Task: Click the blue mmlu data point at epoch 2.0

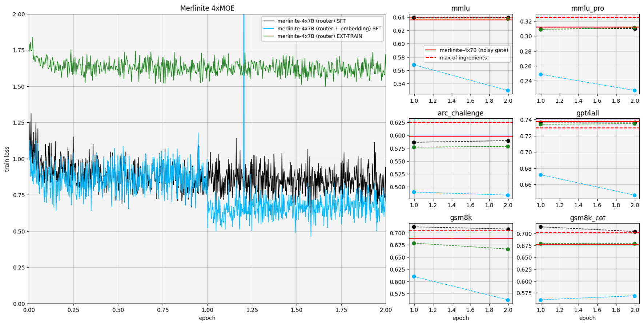Action: (508, 90)
